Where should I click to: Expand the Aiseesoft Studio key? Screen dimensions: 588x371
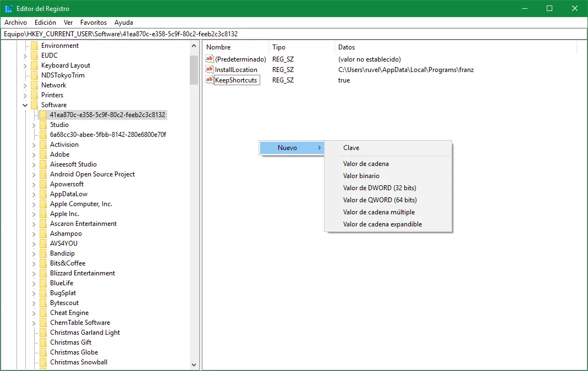pos(34,164)
